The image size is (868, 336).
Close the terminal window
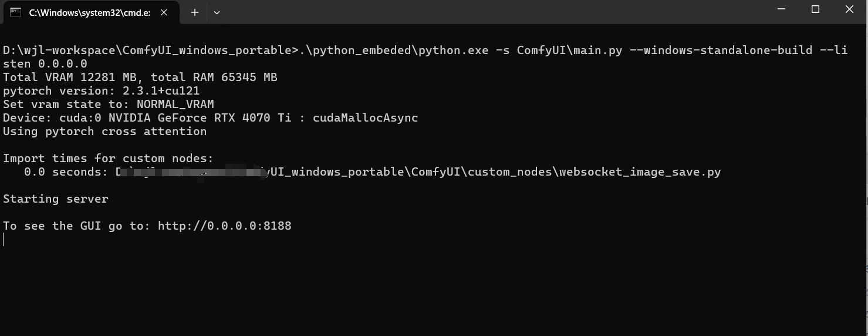tap(849, 9)
